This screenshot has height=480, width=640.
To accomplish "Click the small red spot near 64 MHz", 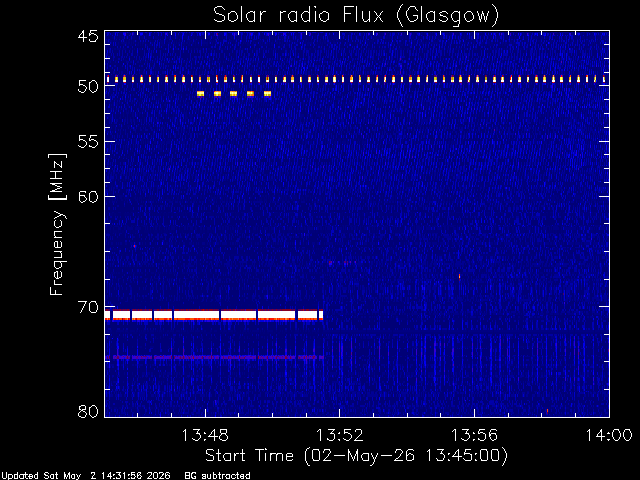I will (x=134, y=246).
